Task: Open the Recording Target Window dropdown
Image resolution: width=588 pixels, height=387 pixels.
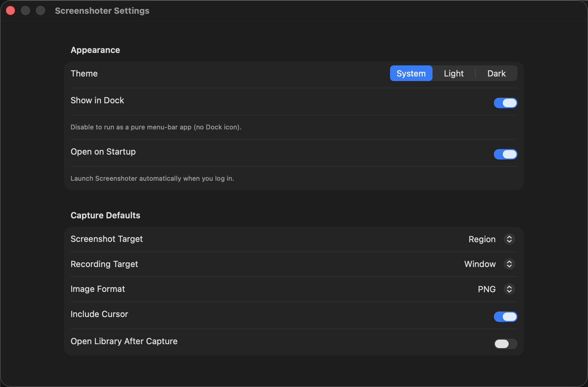Action: click(490, 264)
